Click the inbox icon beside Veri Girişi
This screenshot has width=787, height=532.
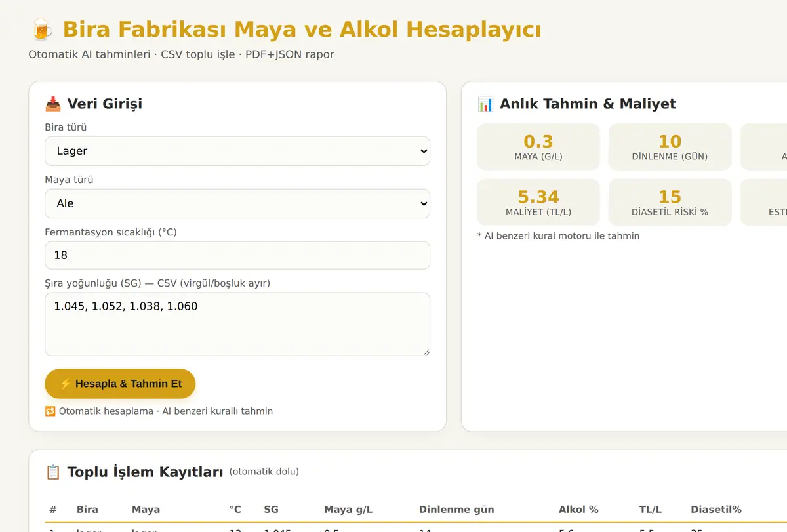pyautogui.click(x=52, y=104)
